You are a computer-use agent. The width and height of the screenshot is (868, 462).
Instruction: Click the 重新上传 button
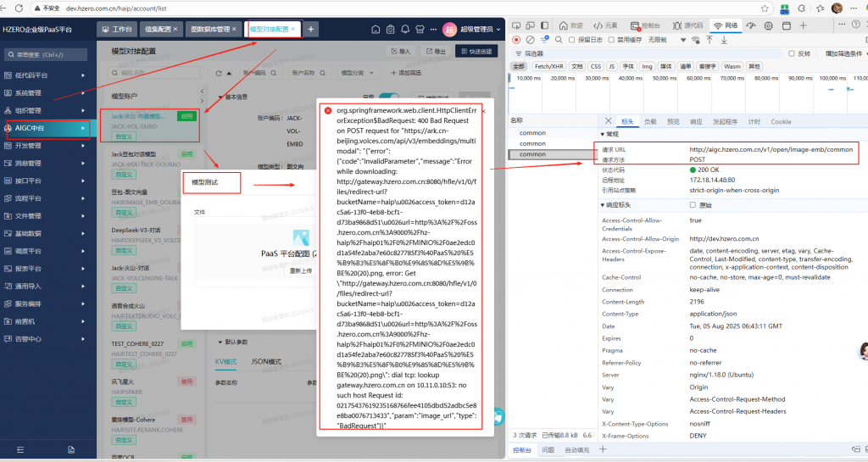[x=301, y=270]
